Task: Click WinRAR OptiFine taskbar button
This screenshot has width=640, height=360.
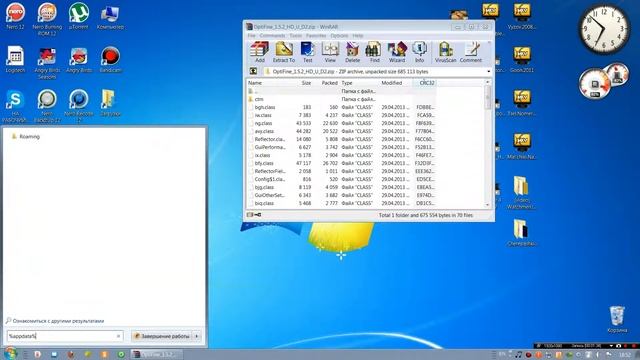Action: 158,354
